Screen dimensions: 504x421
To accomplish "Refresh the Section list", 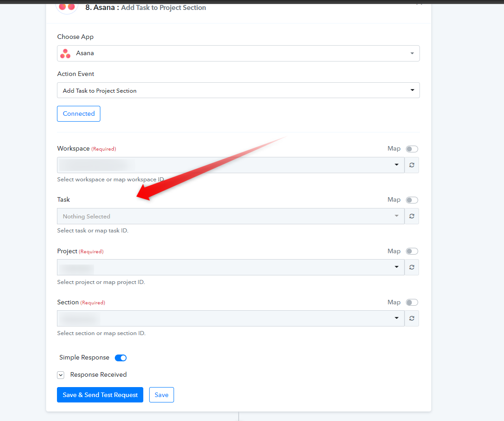I will pyautogui.click(x=411, y=318).
